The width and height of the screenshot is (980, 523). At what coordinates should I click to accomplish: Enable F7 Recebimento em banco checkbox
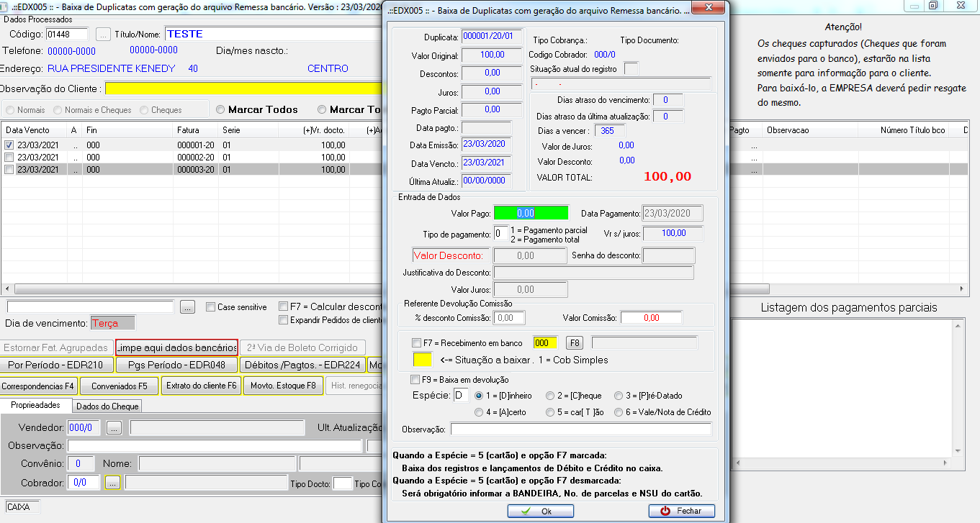416,343
